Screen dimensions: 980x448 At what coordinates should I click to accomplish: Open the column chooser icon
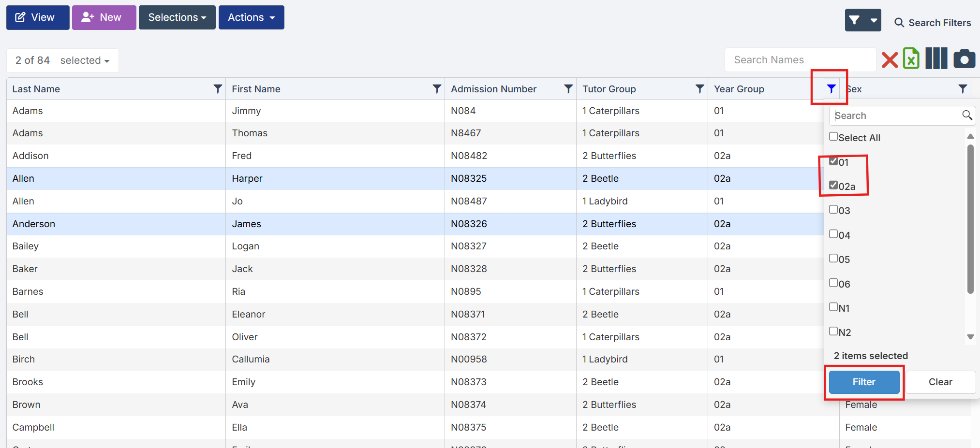(x=936, y=59)
